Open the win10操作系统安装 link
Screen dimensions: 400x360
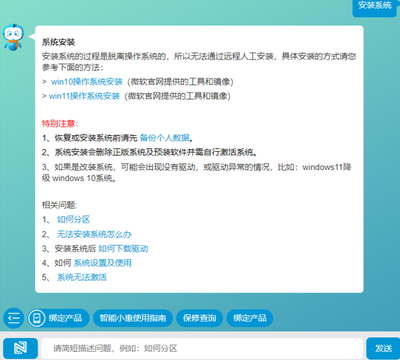tap(87, 82)
